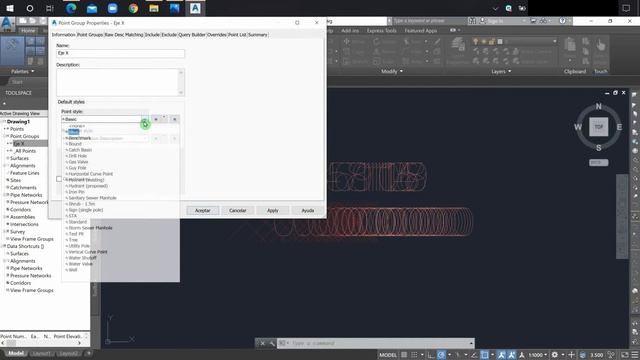Screen dimensions: 640x360
Task: Click in the Description text box
Action: coord(120,82)
